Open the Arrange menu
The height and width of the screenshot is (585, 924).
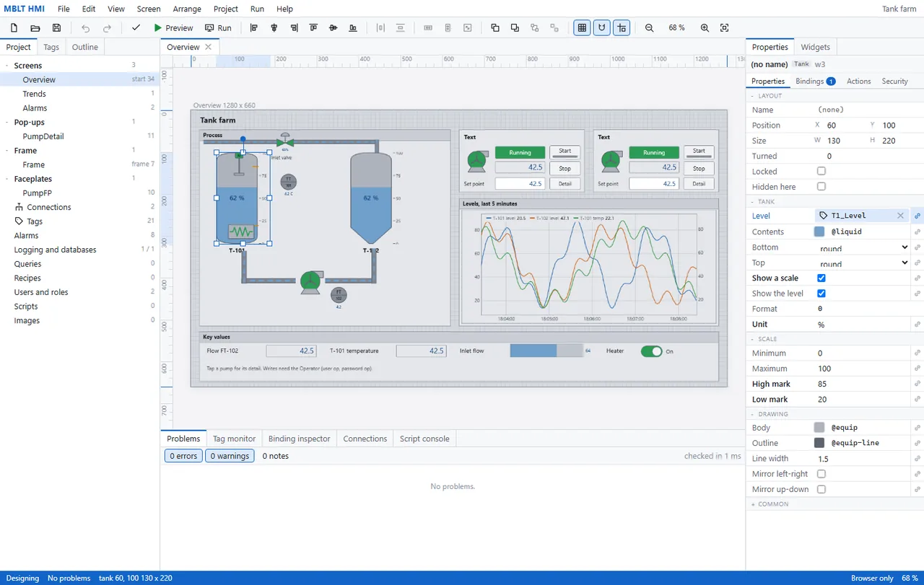[x=187, y=9]
